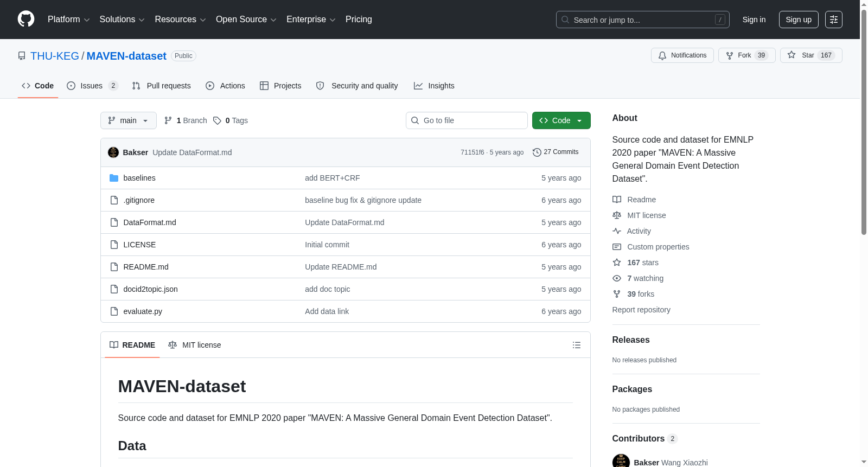Click the pulse icon next to Activity
This screenshot has width=868, height=467.
pos(617,231)
